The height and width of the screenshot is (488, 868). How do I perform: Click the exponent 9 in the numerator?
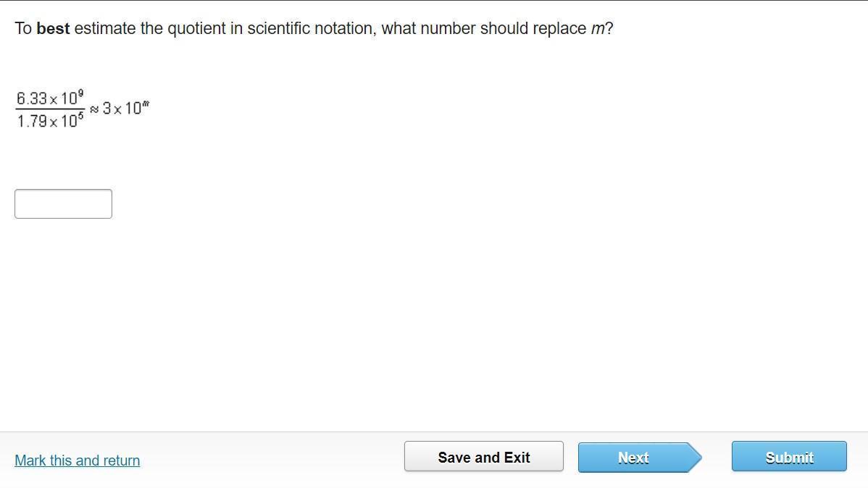80,93
